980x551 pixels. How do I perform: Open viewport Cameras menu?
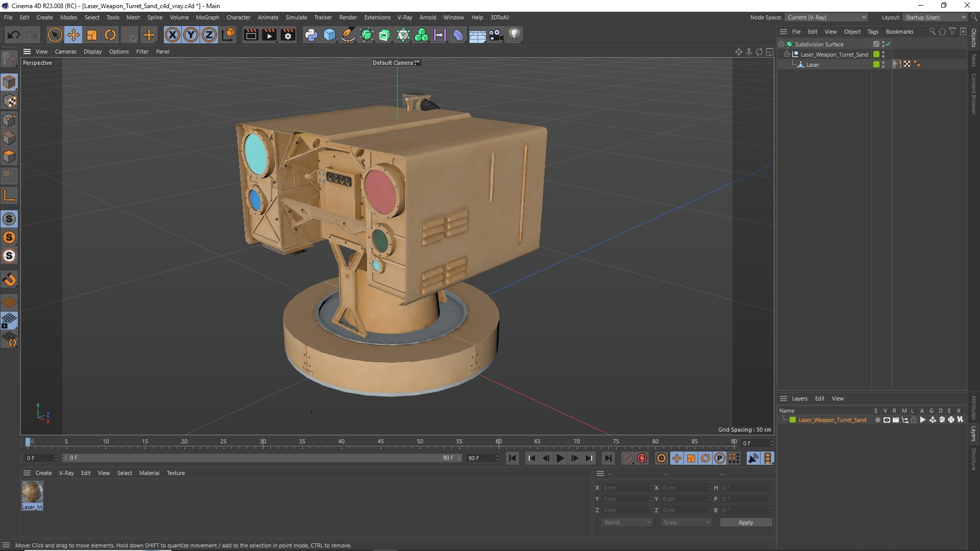[65, 52]
